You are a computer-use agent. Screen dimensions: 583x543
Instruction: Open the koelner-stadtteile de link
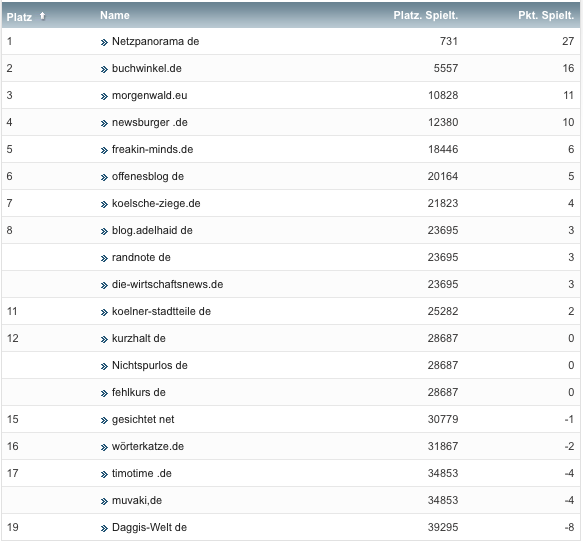[161, 311]
